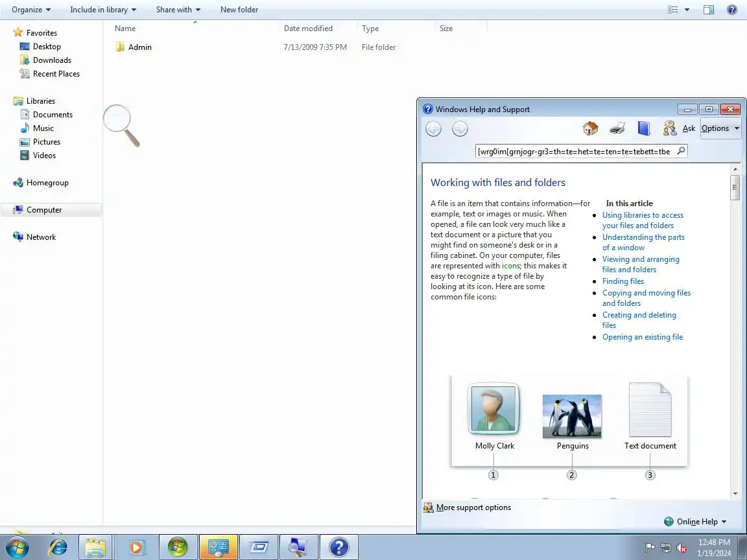Click the Magnifier taskbar icon
The width and height of the screenshot is (747, 560).
point(298,547)
